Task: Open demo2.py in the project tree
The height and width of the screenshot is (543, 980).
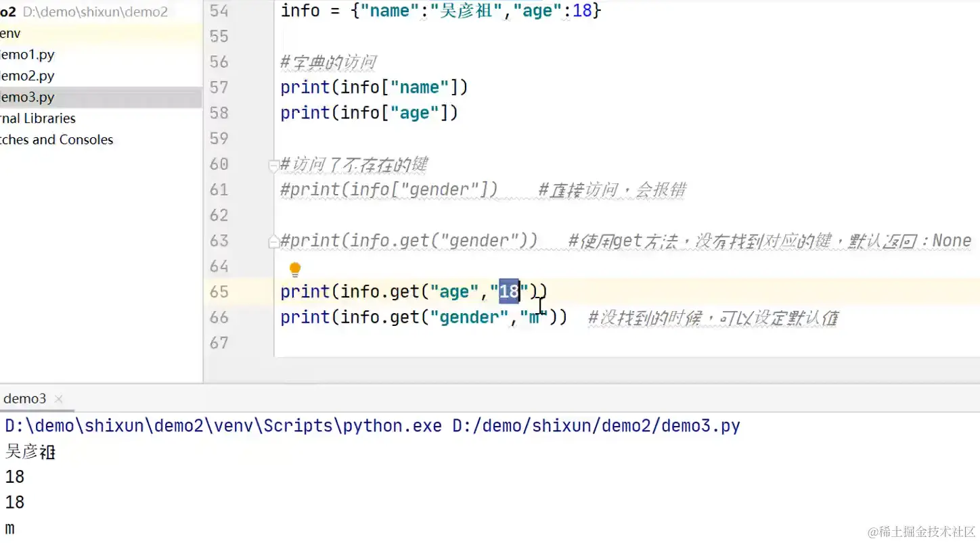Action: (27, 76)
